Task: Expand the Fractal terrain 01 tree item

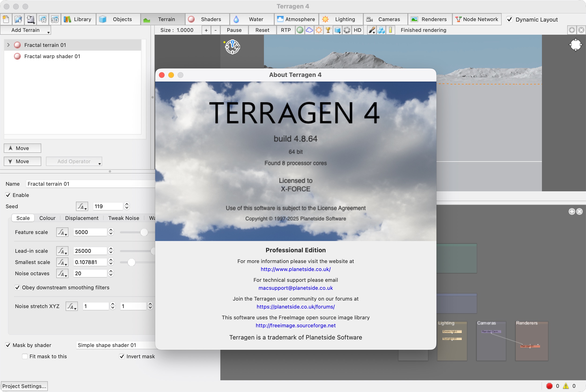Action: 8,45
